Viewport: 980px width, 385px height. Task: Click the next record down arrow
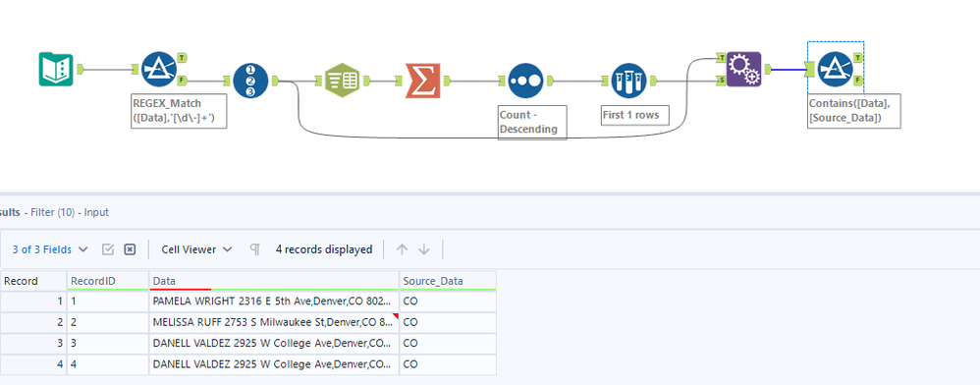424,249
